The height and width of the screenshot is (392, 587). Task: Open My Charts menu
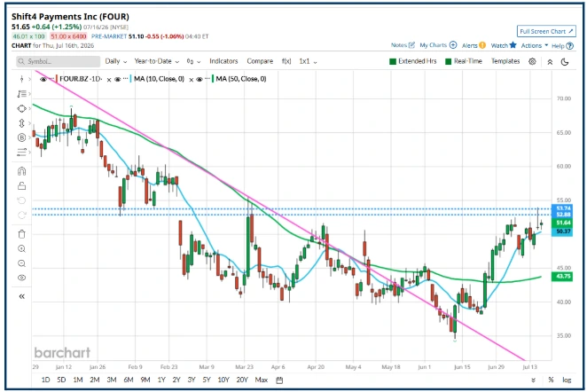click(438, 45)
